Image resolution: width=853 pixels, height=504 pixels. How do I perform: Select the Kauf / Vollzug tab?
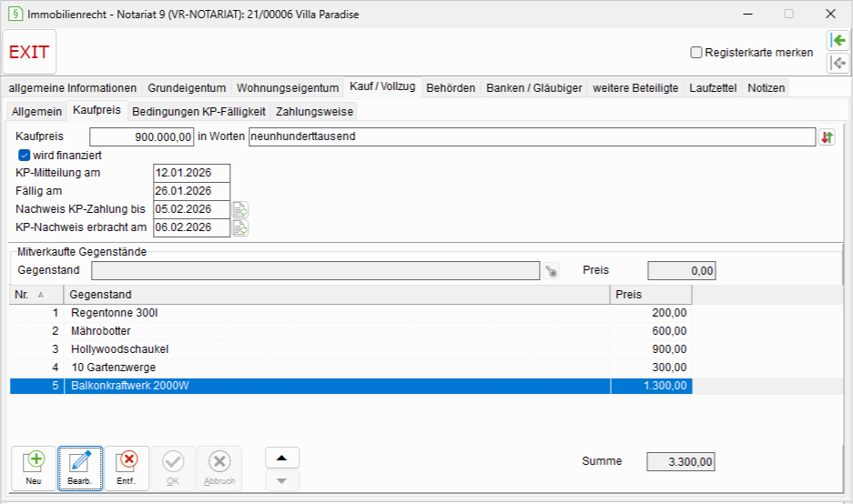coord(382,86)
